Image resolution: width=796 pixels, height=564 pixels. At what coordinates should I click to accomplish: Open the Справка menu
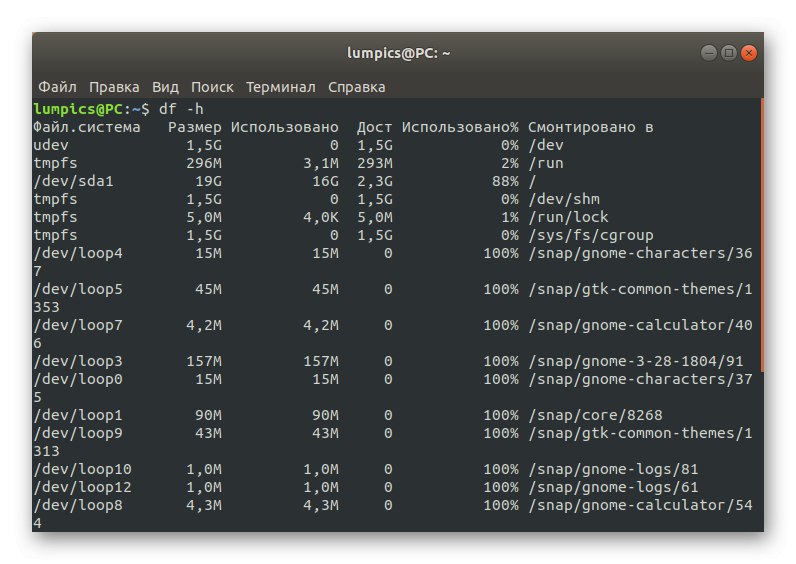tap(356, 87)
